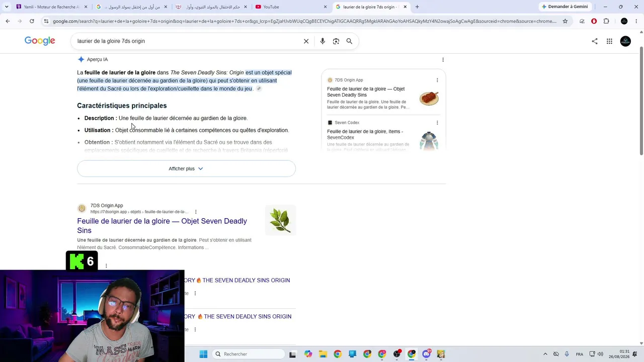This screenshot has height=362, width=644.
Task: Click the 7dsorigin.app result site name
Action: [107, 206]
